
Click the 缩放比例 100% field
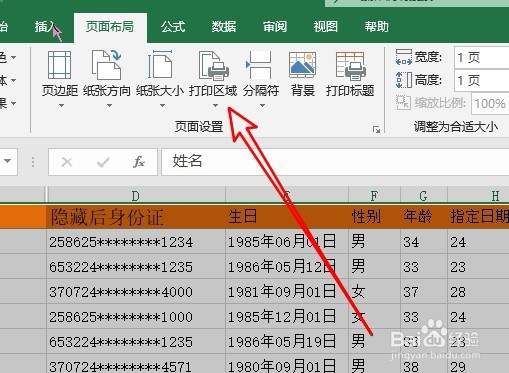[x=490, y=103]
